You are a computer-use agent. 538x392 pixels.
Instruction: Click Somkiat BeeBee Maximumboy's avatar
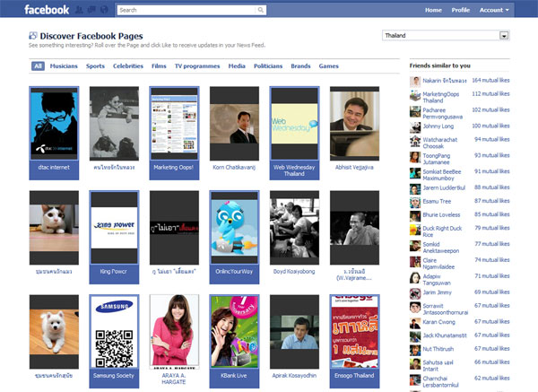(x=415, y=173)
